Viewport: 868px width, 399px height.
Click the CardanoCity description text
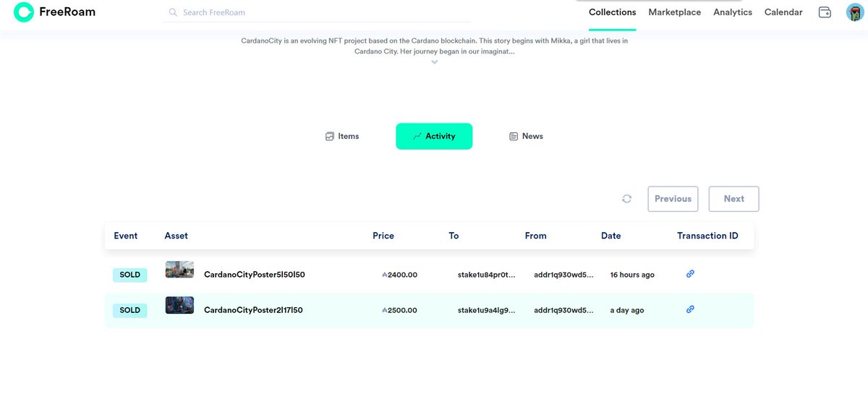pyautogui.click(x=434, y=46)
